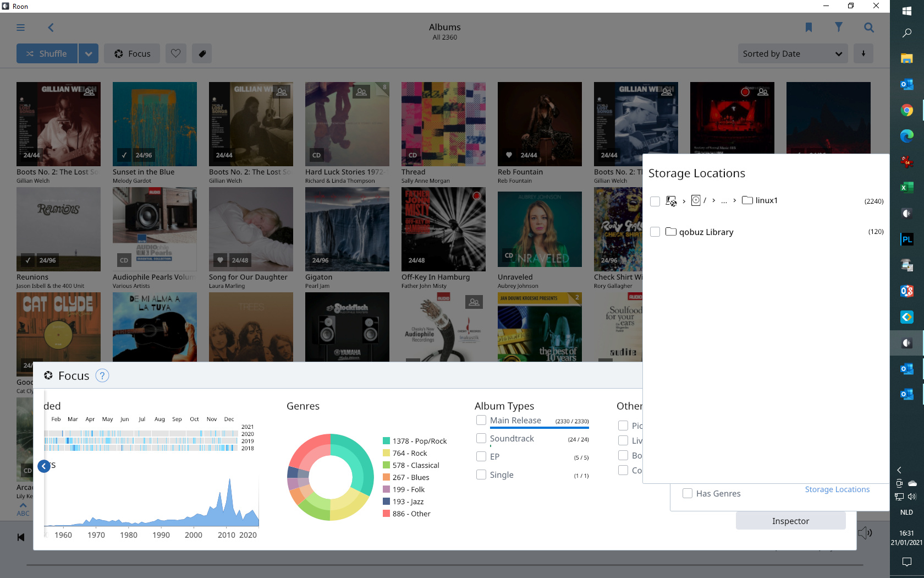Click the Storage Locations link
Viewport: 924px width, 578px height.
837,489
